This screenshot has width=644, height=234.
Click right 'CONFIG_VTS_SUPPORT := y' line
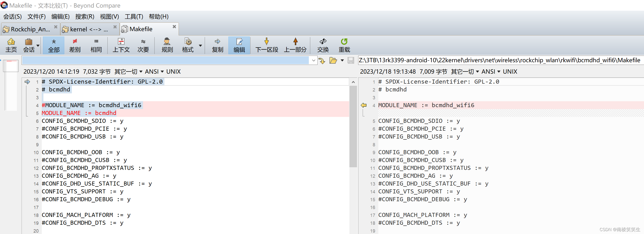[419, 191]
